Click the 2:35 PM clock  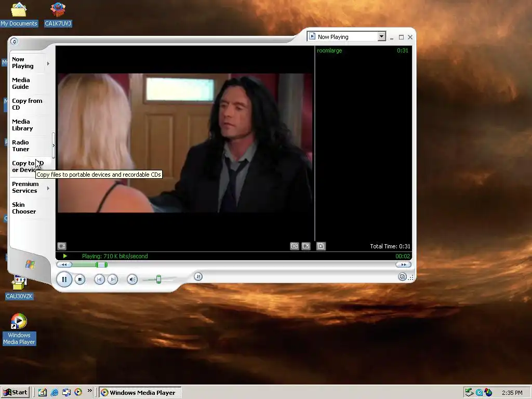pos(512,393)
